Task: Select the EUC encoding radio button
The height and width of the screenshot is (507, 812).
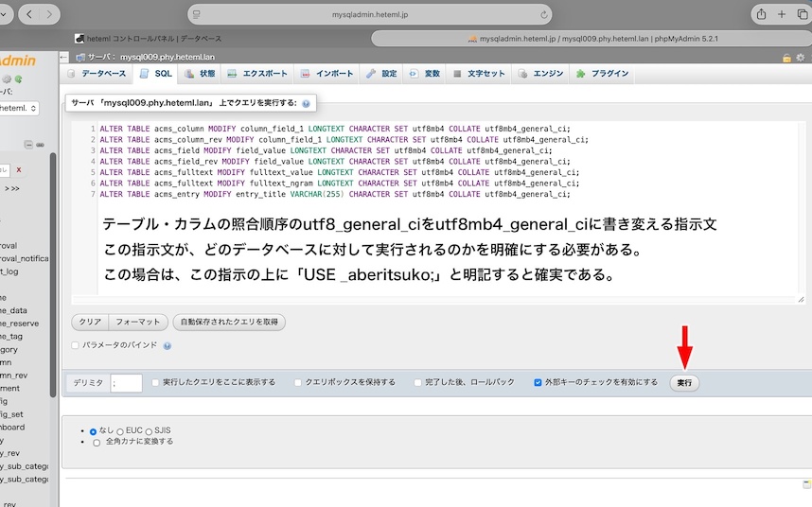Action: [120, 431]
